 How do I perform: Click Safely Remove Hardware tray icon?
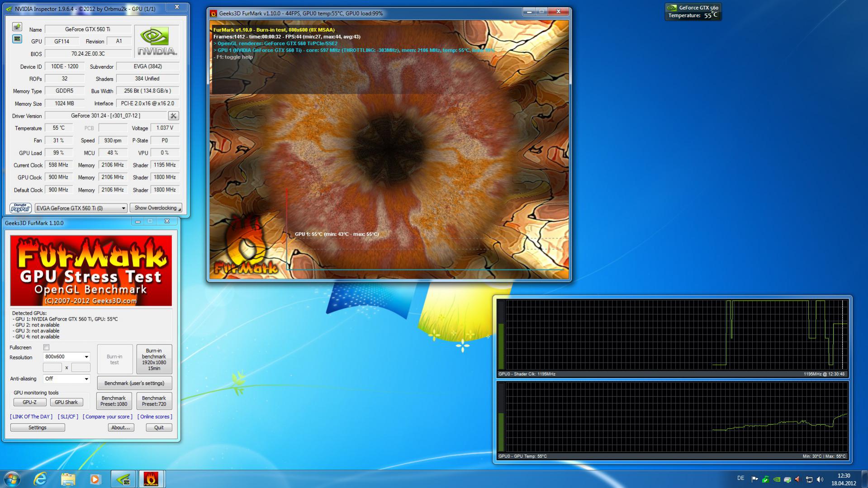787,479
